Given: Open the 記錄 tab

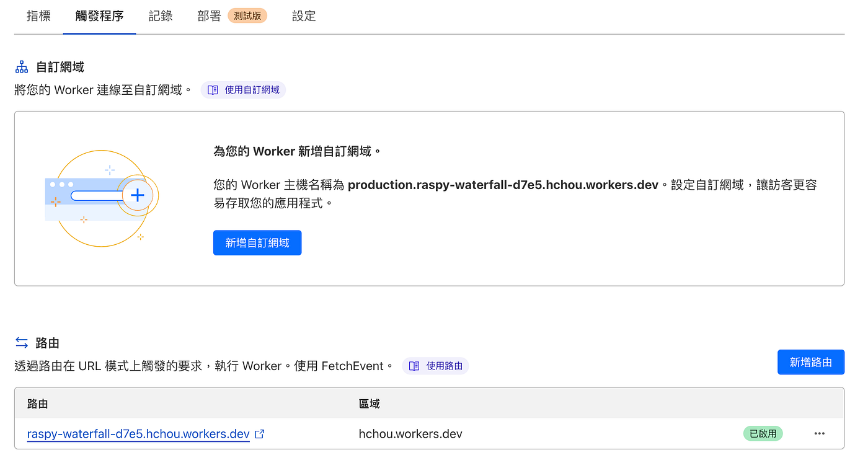Looking at the screenshot, I should pos(161,16).
